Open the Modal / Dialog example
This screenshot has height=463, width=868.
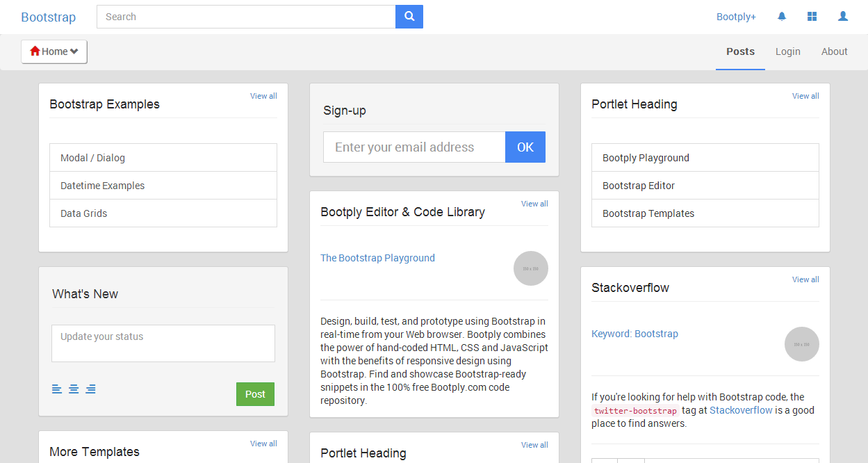163,158
